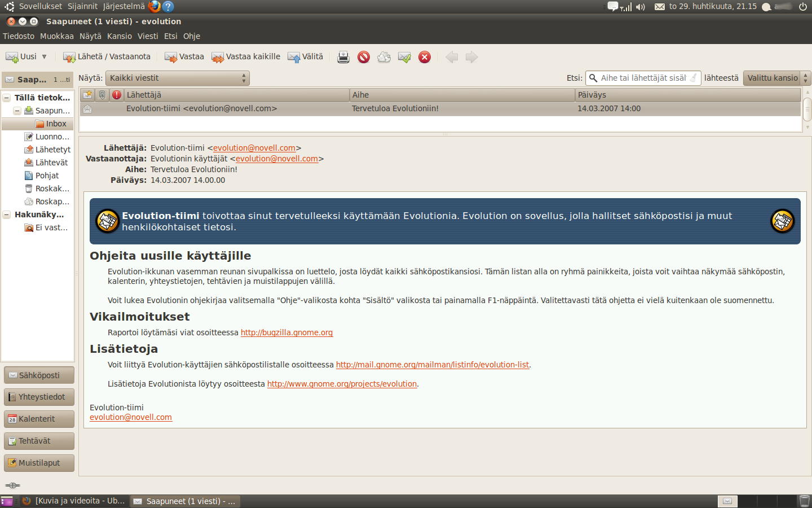Click the sidebar button-size slider at bottom left
The width and height of the screenshot is (812, 508).
[12, 485]
